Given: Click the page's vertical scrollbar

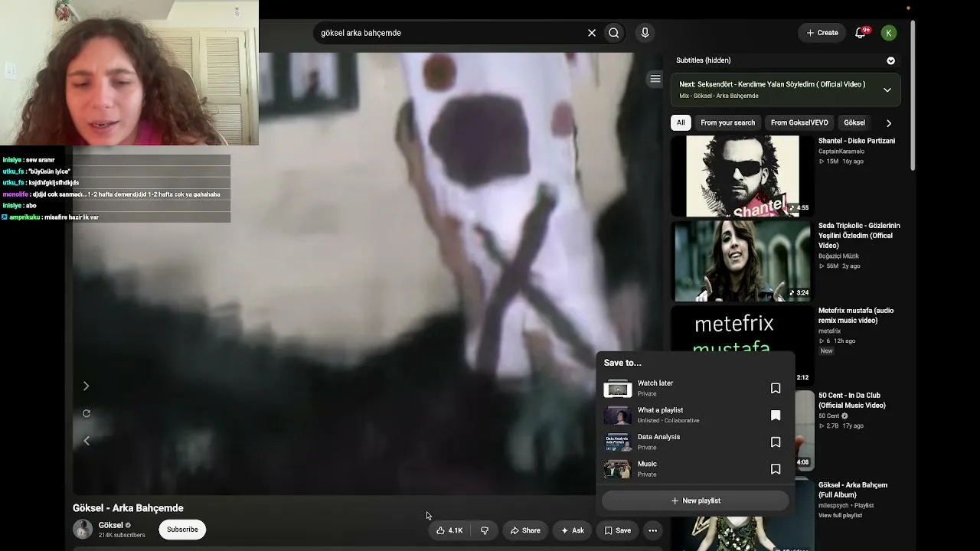Looking at the screenshot, I should 912,96.
